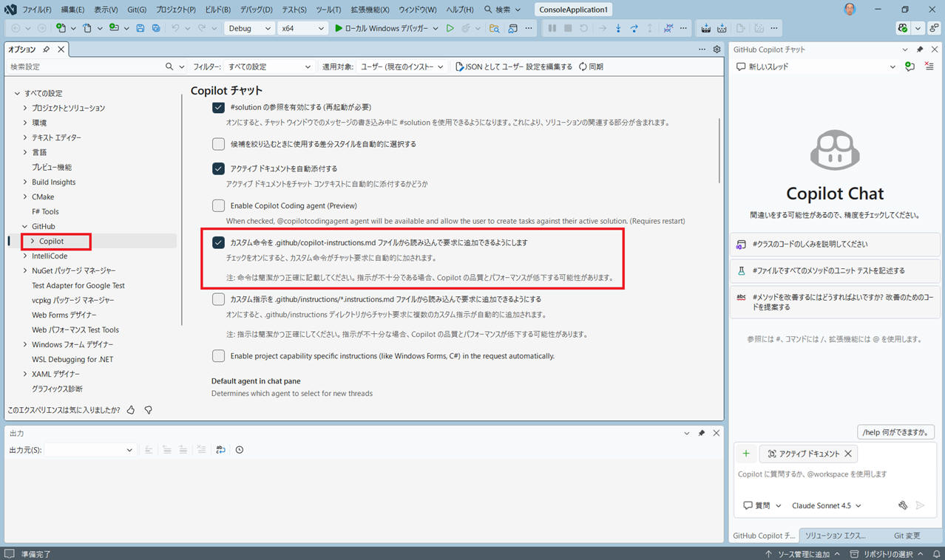
Task: Open the Debug configuration dropdown
Action: pyautogui.click(x=249, y=28)
